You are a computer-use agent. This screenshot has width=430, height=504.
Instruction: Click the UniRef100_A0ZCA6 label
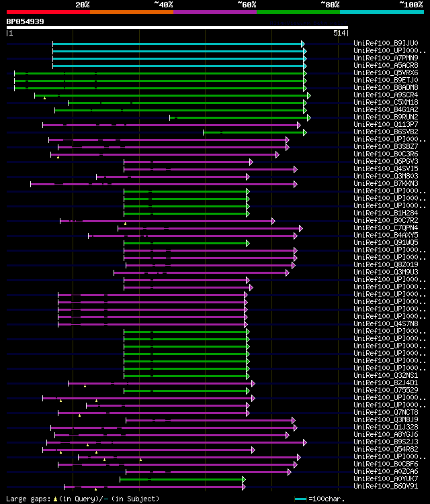[x=386, y=472]
